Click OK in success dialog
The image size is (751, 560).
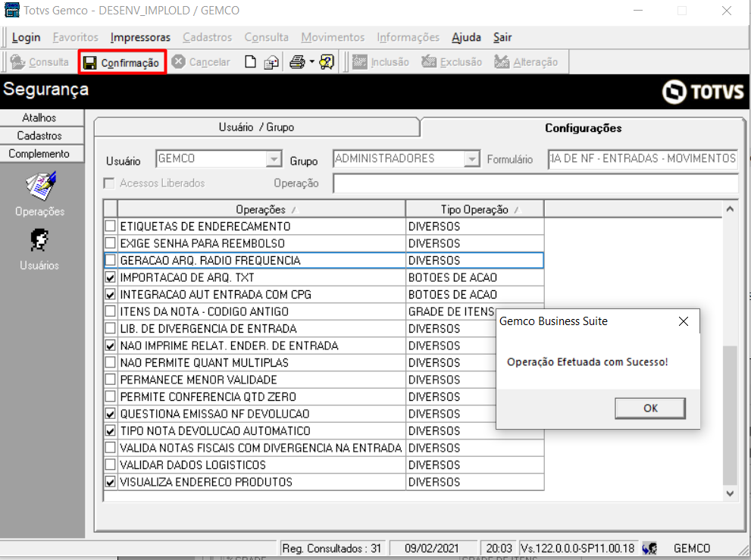650,408
